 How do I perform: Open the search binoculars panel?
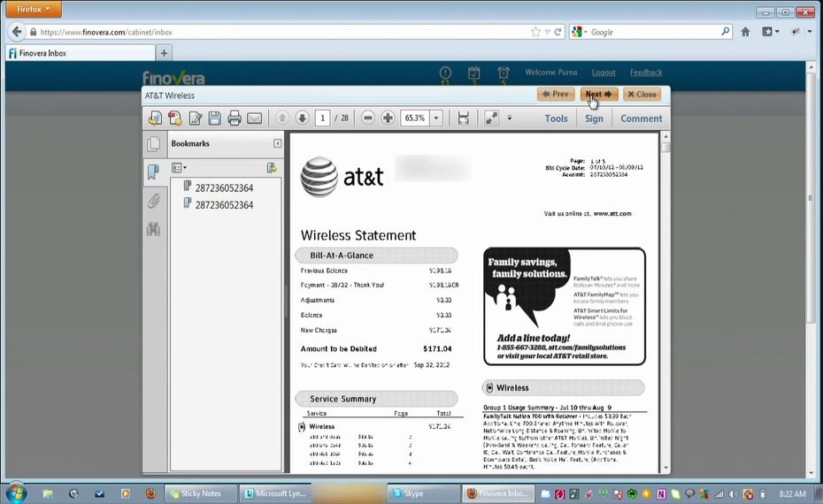[x=153, y=229]
